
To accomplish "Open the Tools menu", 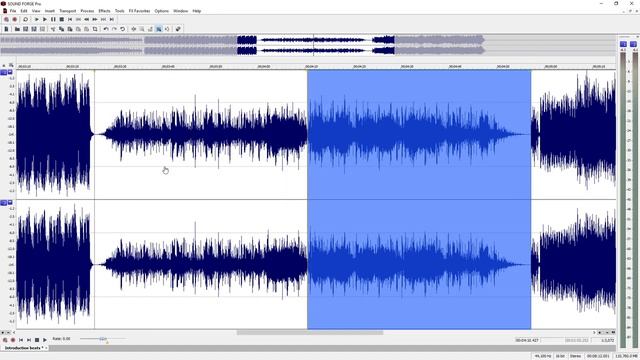I will [119, 11].
